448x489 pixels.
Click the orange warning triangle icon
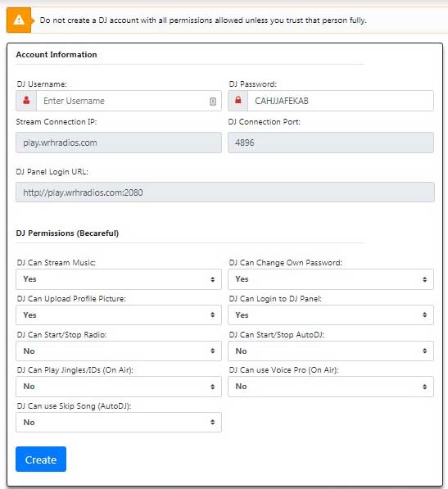[x=19, y=20]
